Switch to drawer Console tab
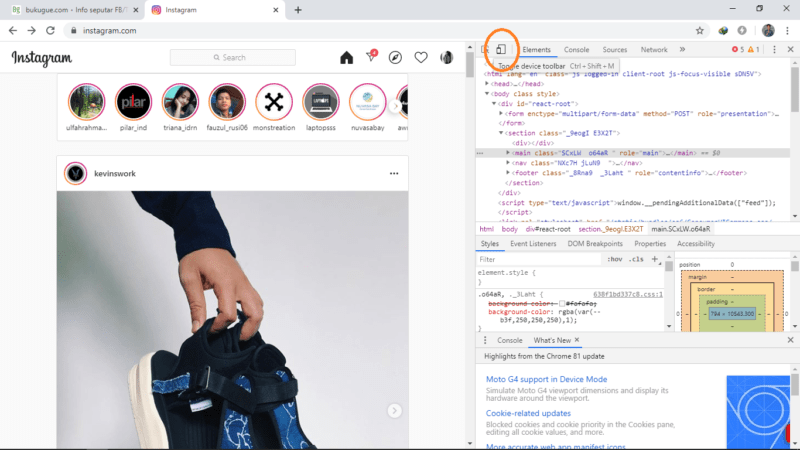Image resolution: width=800 pixels, height=450 pixels. 510,340
